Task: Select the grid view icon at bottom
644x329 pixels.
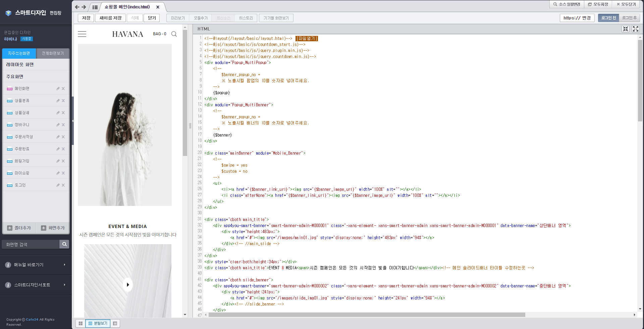Action: (80, 323)
